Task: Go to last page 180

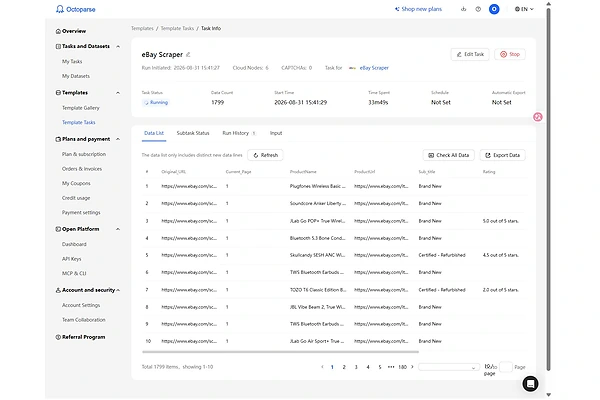Action: [402, 367]
